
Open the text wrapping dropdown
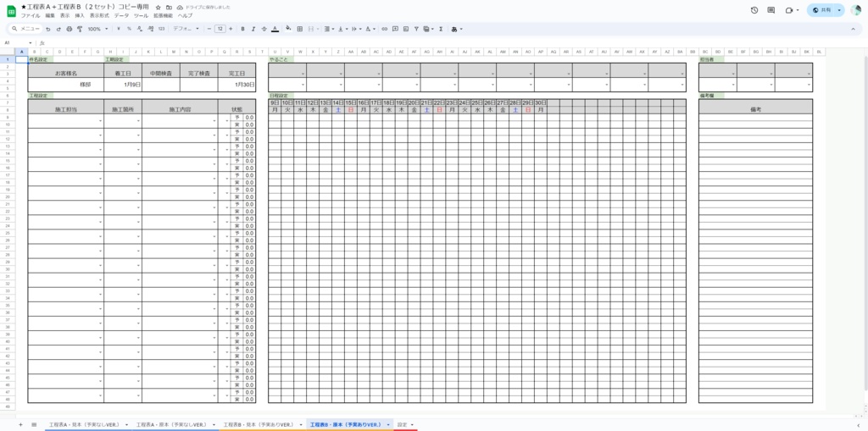pos(355,29)
